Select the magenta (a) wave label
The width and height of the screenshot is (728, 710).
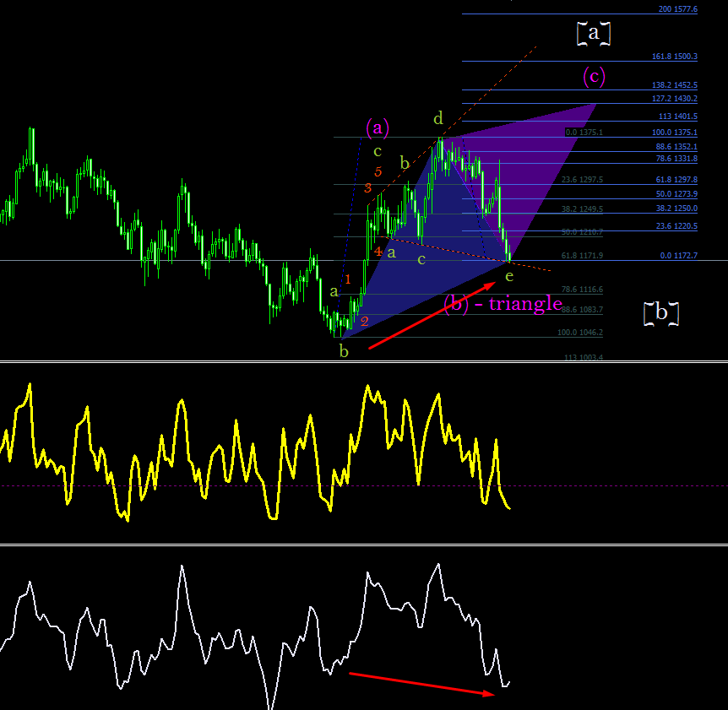tap(378, 127)
